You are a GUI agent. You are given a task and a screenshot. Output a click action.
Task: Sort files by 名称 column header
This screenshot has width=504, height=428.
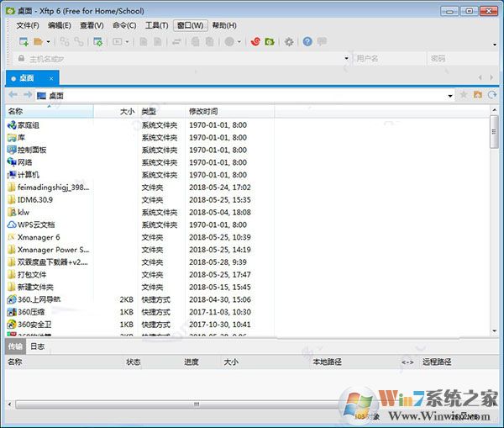coord(16,111)
